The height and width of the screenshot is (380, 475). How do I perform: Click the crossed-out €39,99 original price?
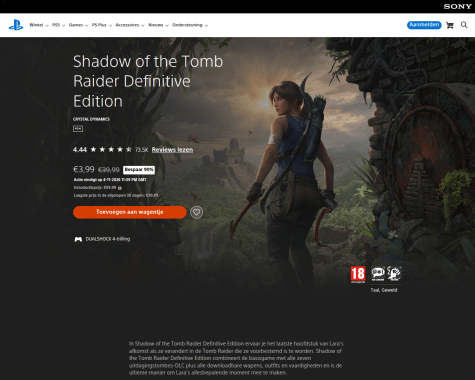coord(109,170)
